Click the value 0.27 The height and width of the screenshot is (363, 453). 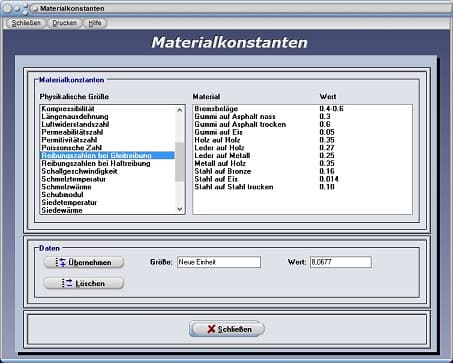(x=327, y=148)
